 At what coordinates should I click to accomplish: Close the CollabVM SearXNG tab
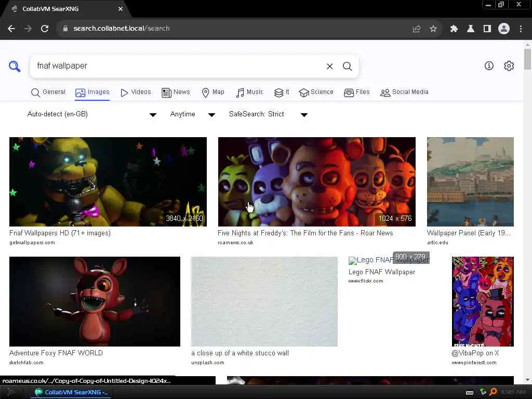point(121,9)
